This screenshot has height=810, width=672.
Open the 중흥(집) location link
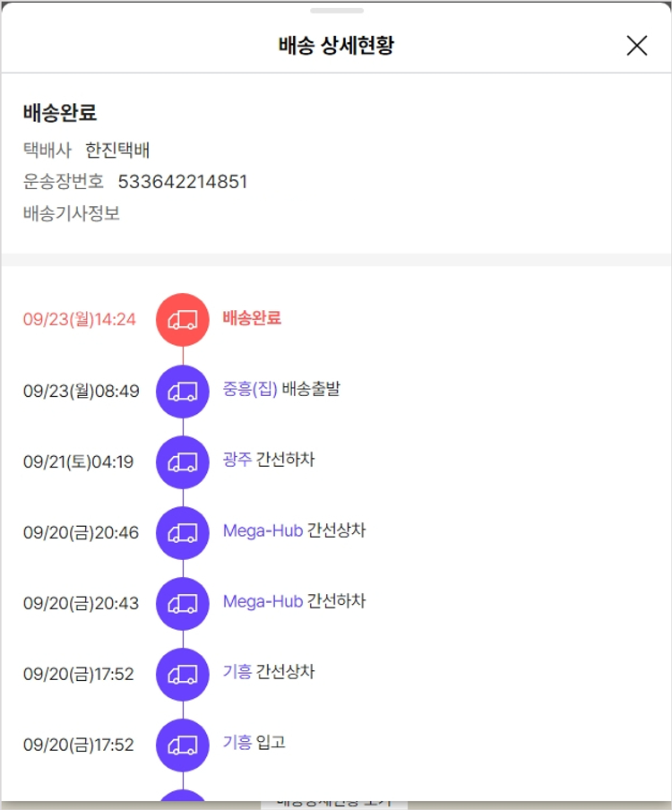(x=250, y=389)
